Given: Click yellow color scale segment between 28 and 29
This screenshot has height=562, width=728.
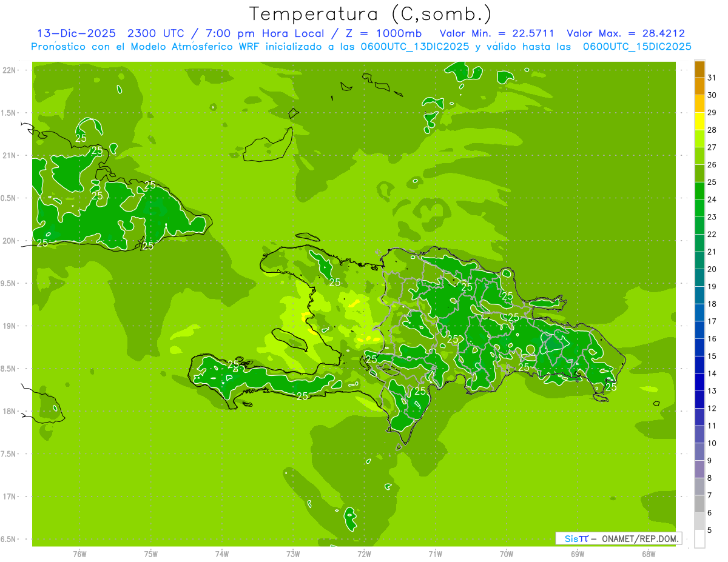Looking at the screenshot, I should tap(699, 121).
